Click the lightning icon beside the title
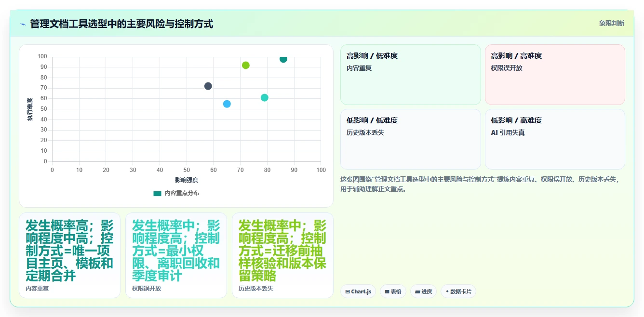 pyautogui.click(x=23, y=24)
